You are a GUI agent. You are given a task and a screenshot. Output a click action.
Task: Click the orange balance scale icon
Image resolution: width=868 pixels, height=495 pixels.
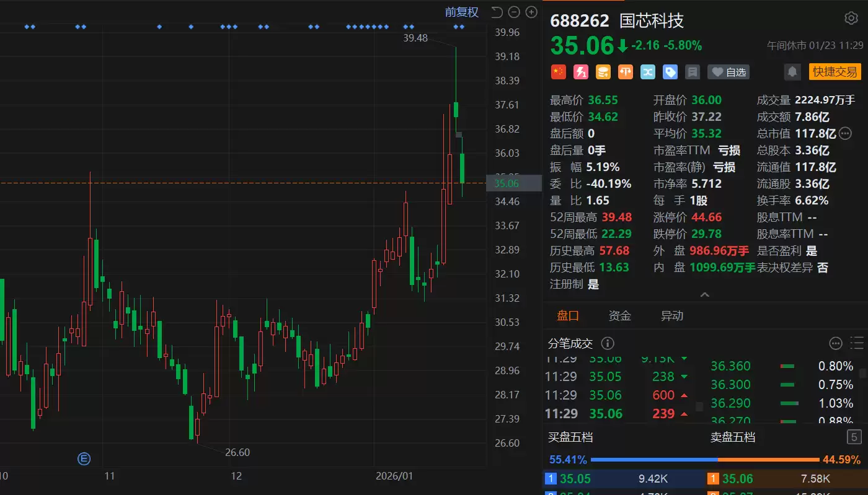click(x=626, y=72)
